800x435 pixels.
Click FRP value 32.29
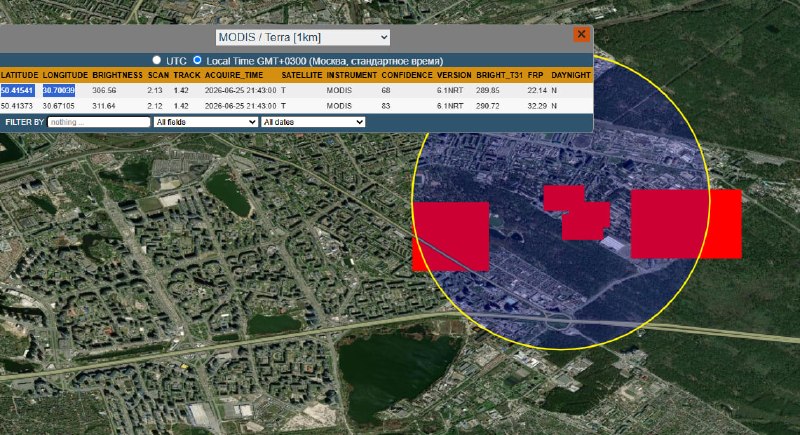coord(537,106)
